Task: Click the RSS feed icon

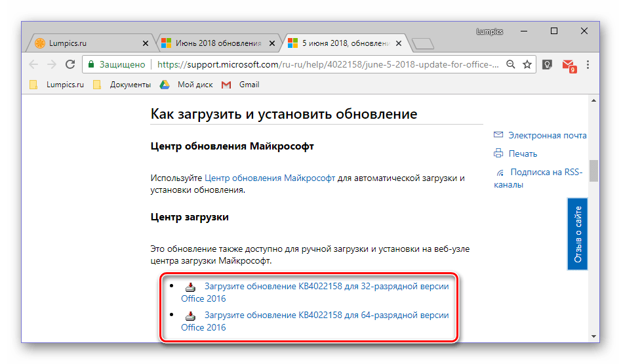Action: coord(500,172)
